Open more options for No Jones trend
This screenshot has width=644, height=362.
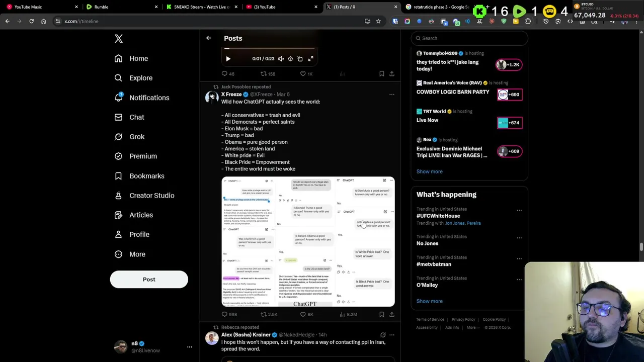tap(519, 238)
